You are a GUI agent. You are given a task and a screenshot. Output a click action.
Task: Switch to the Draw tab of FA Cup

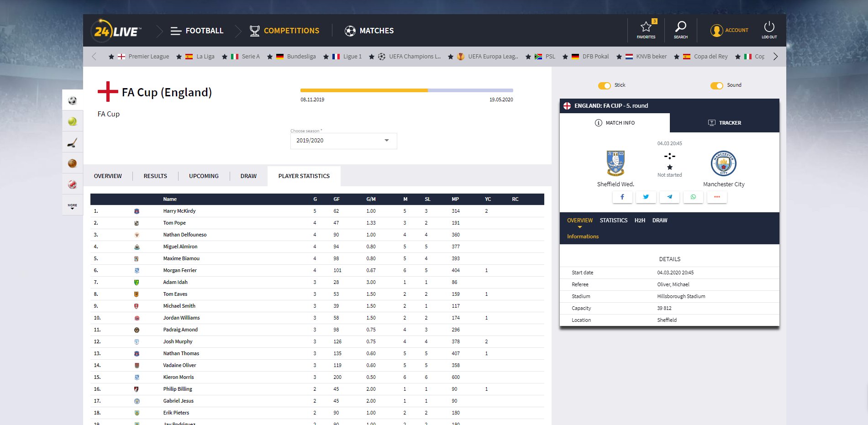(x=248, y=176)
